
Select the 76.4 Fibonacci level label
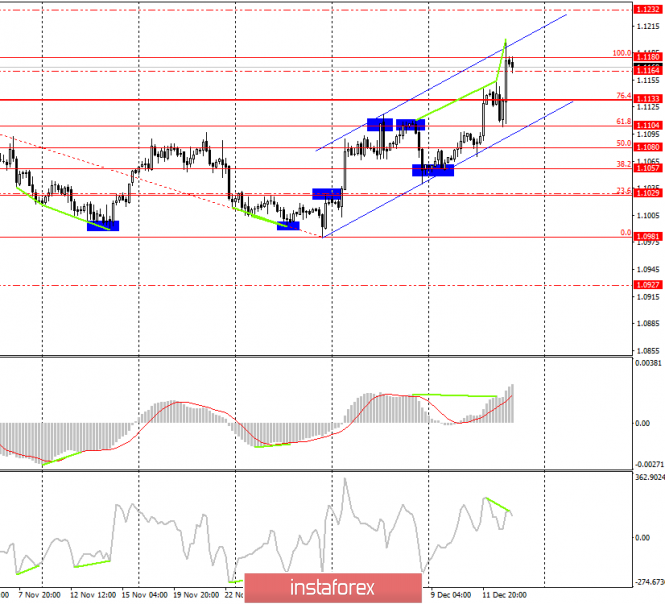(x=623, y=96)
